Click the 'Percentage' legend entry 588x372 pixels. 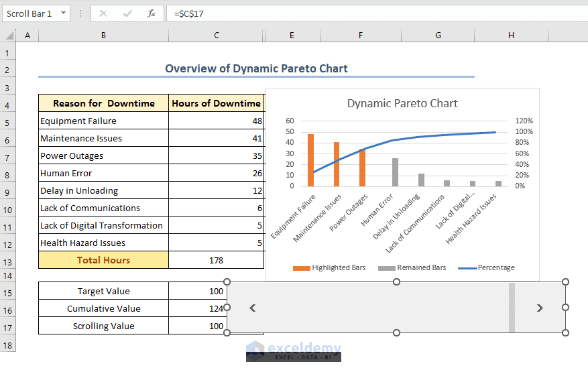tap(486, 267)
